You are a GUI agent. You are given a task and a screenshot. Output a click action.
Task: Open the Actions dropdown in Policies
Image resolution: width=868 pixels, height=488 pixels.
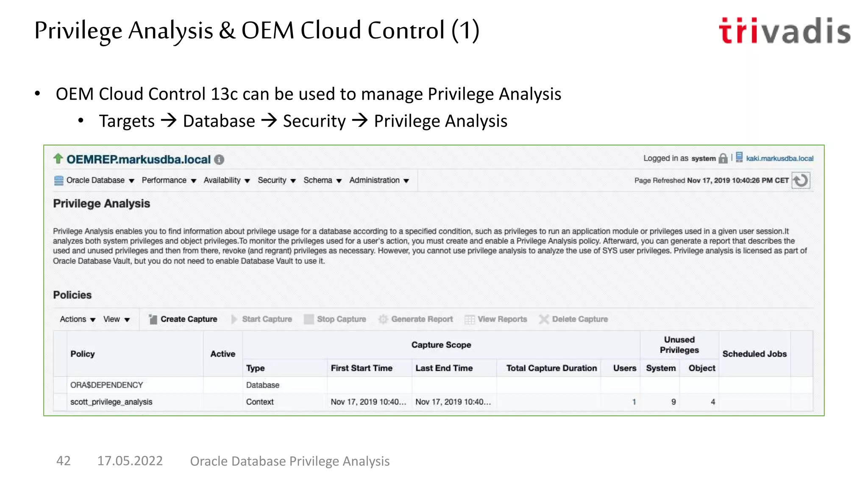click(78, 319)
